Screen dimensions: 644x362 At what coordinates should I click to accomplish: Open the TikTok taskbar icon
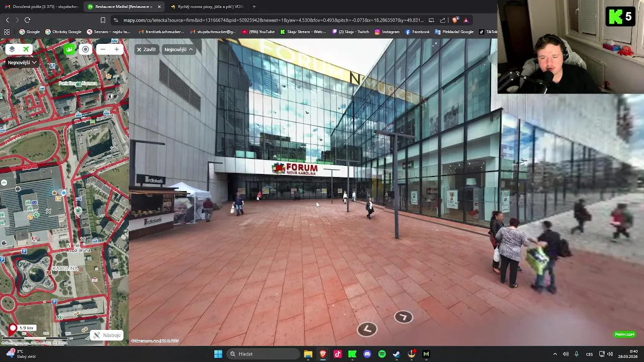coord(338,354)
